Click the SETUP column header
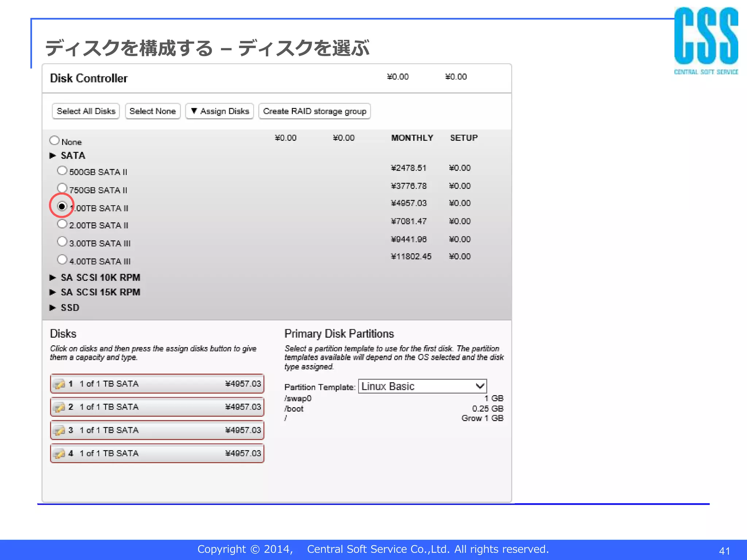Image resolution: width=747 pixels, height=560 pixels. [464, 138]
